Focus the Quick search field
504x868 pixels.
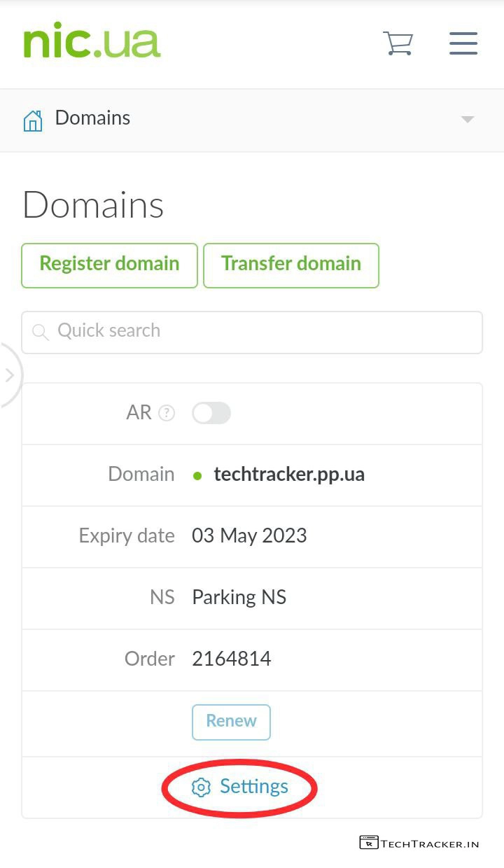266,332
